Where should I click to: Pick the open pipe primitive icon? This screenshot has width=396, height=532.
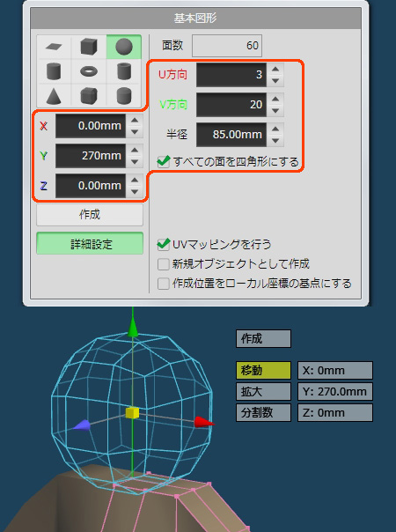(124, 71)
